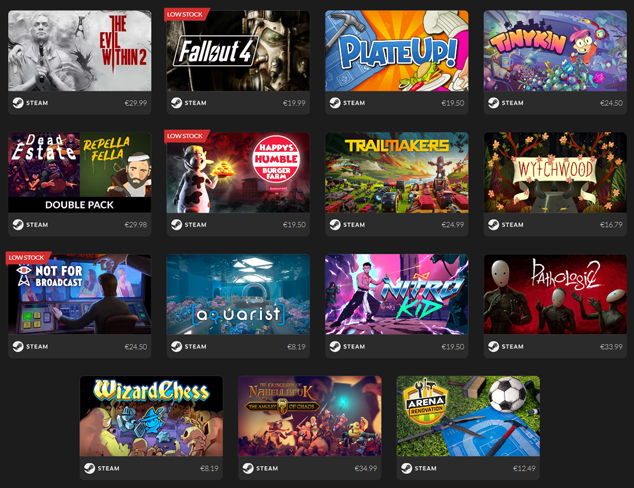Screen dimensions: 634x488
Task: Select the PlateUp! game artwork
Action: point(397,51)
